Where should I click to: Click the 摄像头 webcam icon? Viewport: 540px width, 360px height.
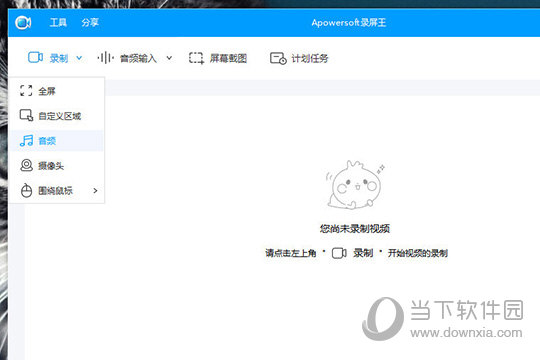pyautogui.click(x=27, y=165)
